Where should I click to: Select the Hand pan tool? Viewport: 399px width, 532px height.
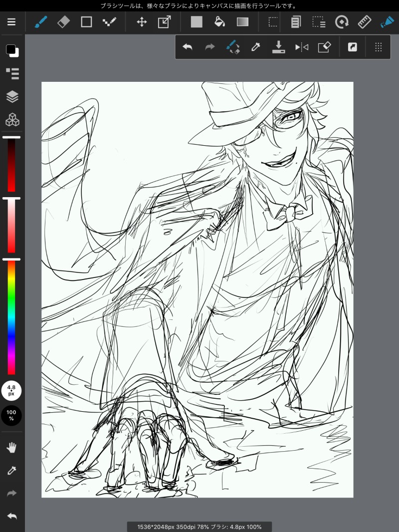tap(11, 448)
